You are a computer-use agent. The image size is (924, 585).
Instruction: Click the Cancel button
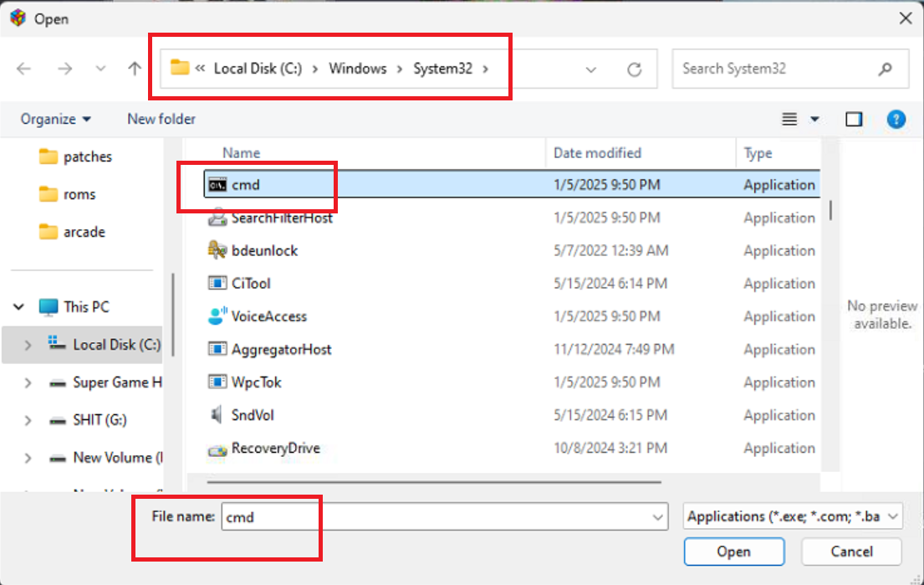[x=851, y=552]
